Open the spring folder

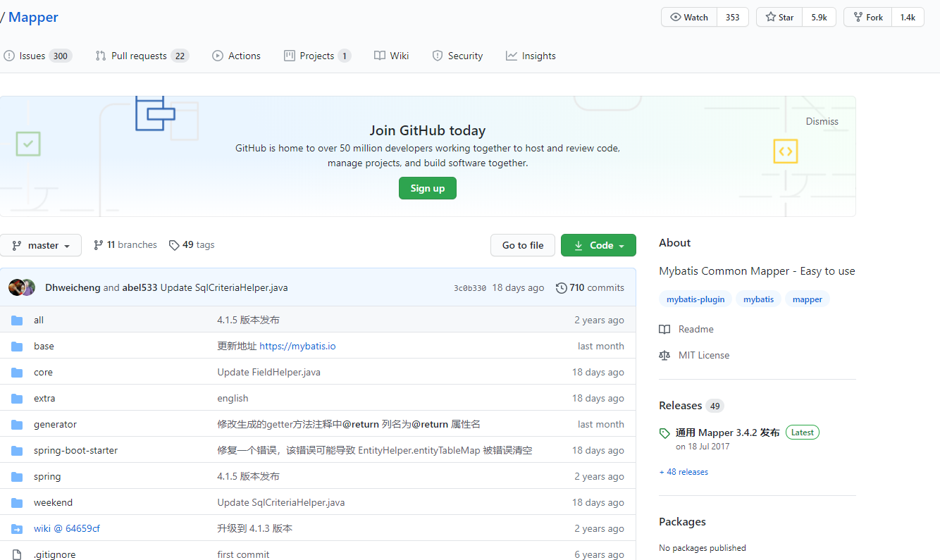coord(47,476)
